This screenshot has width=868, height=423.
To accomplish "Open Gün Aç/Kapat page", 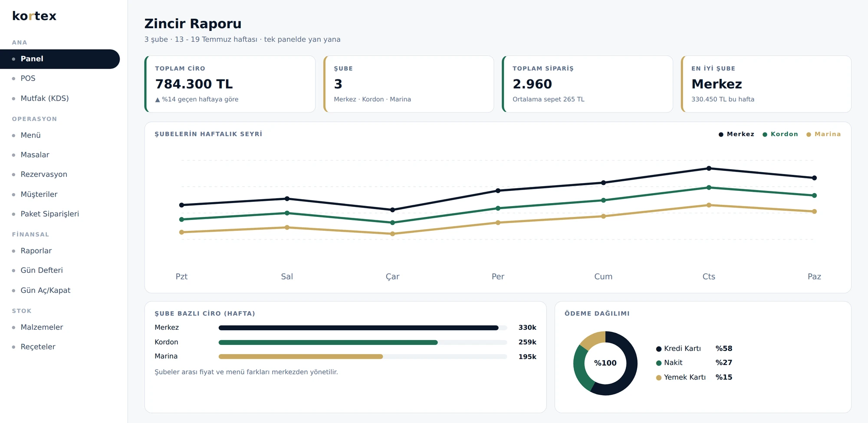I will coord(60,290).
